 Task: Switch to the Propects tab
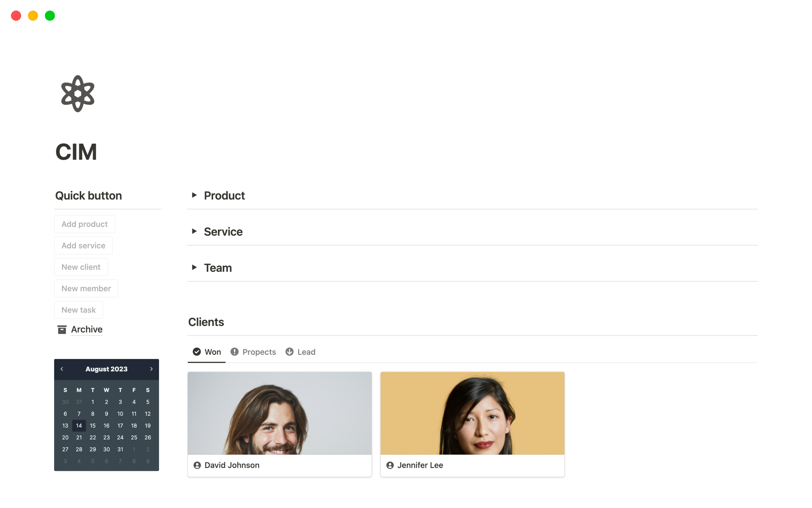(259, 352)
